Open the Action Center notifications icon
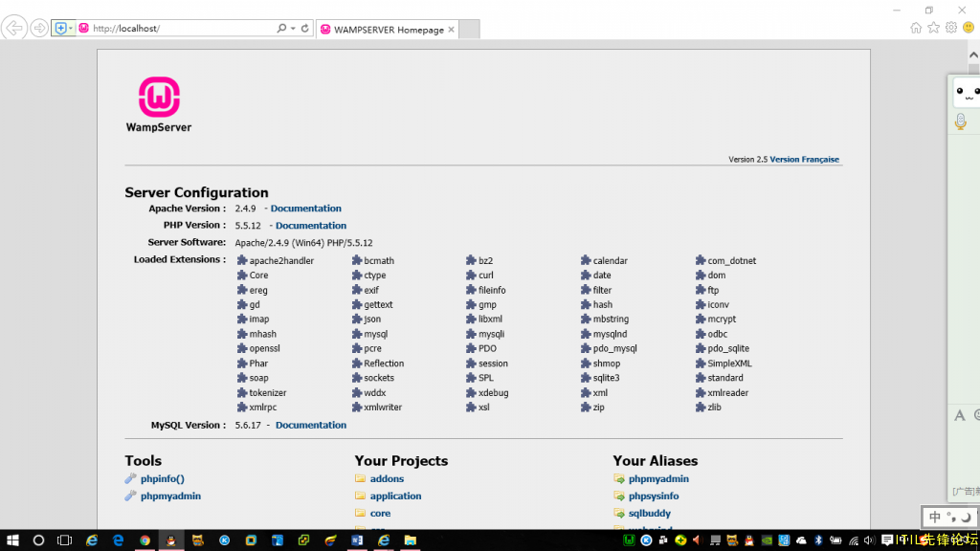 tap(887, 540)
